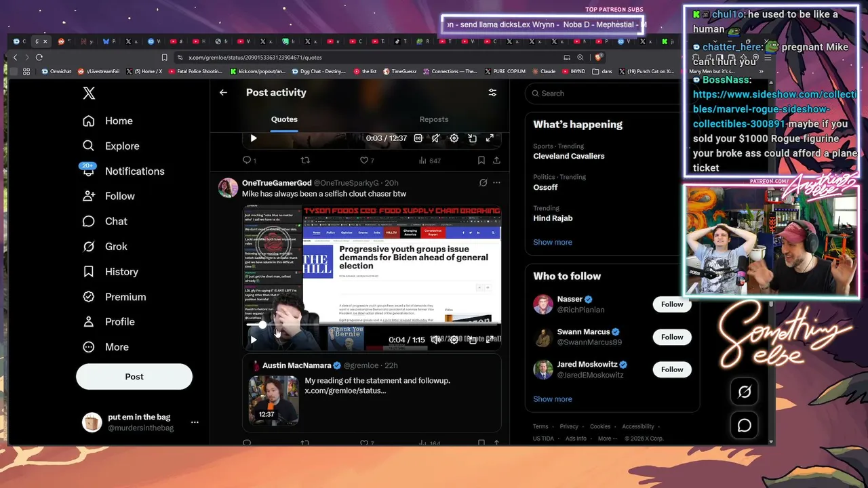Seek using the 1:15 video progress handle
This screenshot has width=868, height=488.
pos(262,325)
